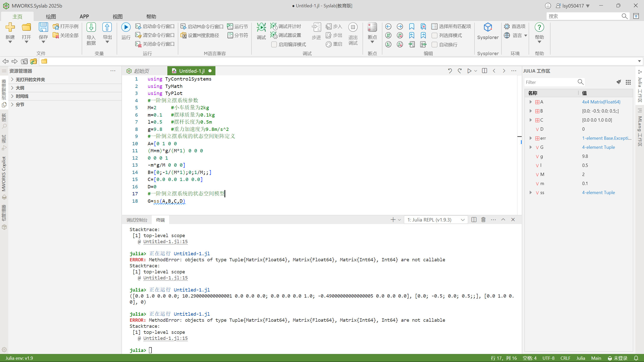The height and width of the screenshot is (362, 644).
Task: Switch to the APP ribbon tab
Action: pyautogui.click(x=84, y=16)
